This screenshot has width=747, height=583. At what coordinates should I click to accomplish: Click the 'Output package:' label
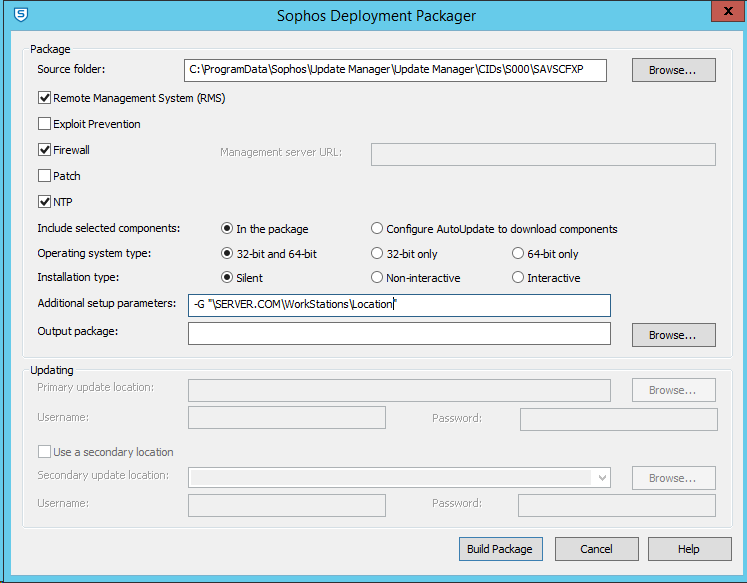[x=78, y=331]
